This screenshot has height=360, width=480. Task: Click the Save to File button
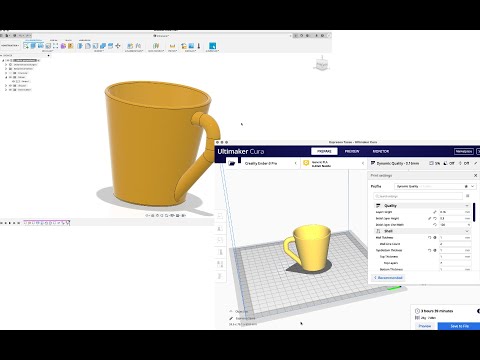click(x=459, y=326)
